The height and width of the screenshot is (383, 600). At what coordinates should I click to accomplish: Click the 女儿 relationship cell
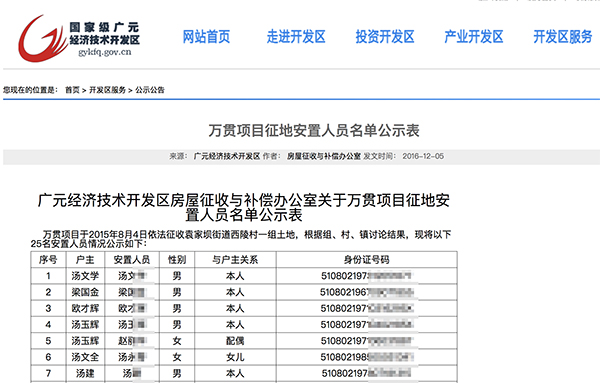(x=235, y=357)
